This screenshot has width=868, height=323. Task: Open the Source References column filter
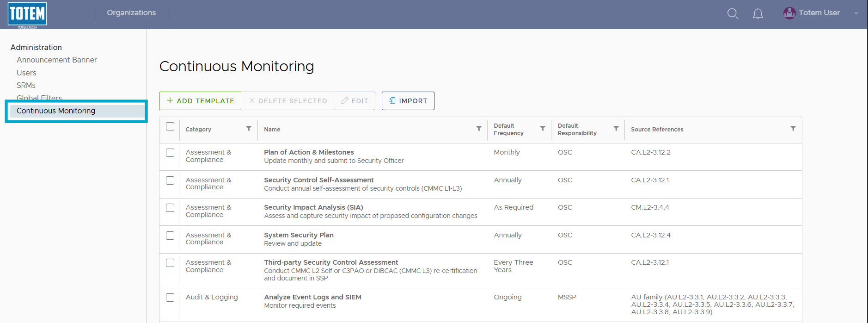793,128
